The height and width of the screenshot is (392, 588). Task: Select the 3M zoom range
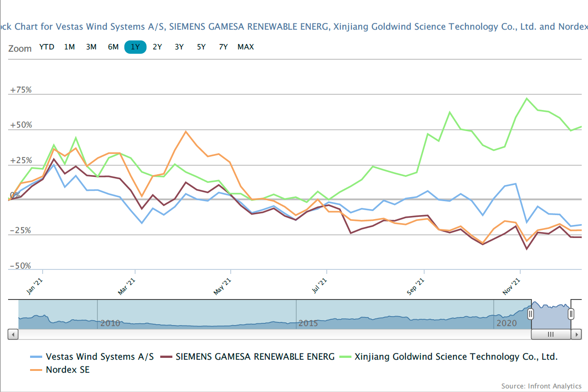[91, 47]
